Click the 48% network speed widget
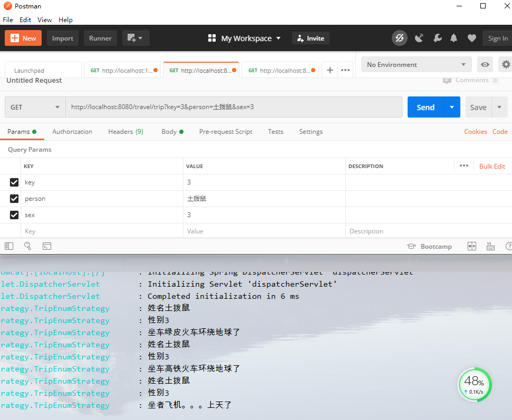Screen dimensions: 512x420 (474, 385)
